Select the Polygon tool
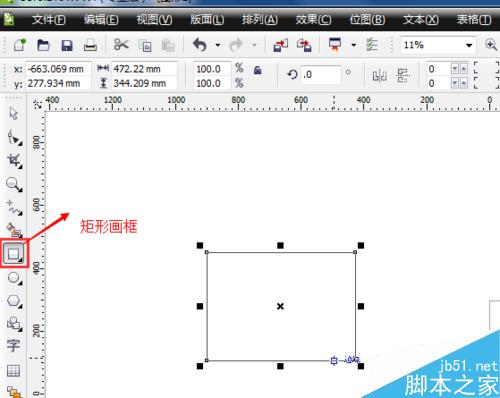The height and width of the screenshot is (398, 500). 14,301
